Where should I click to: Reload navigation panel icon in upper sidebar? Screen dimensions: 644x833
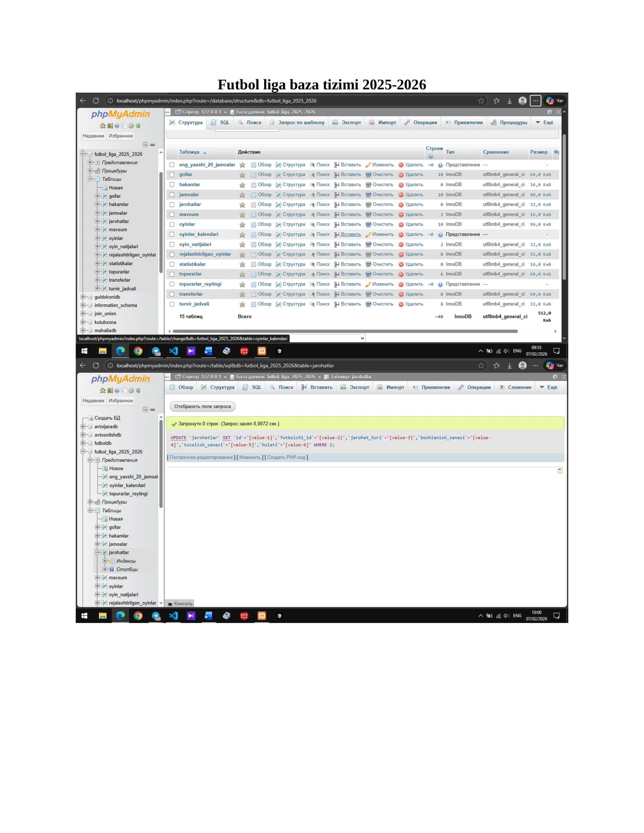(x=138, y=126)
